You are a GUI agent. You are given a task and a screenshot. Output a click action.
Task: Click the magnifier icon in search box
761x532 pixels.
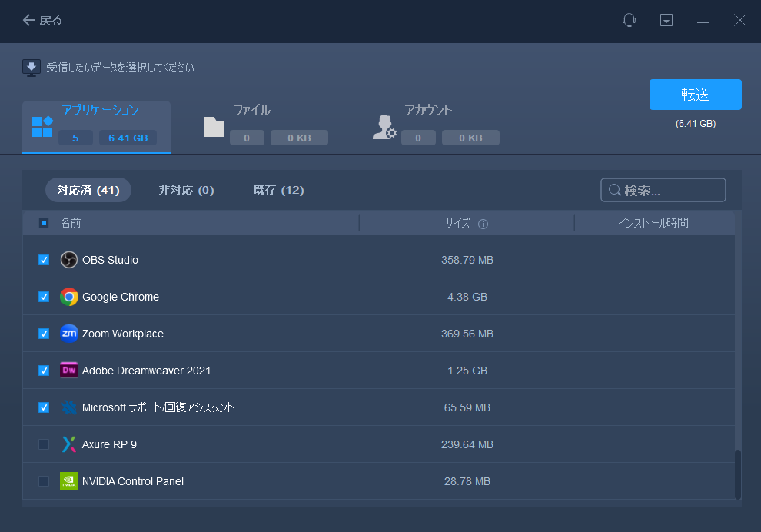point(614,190)
